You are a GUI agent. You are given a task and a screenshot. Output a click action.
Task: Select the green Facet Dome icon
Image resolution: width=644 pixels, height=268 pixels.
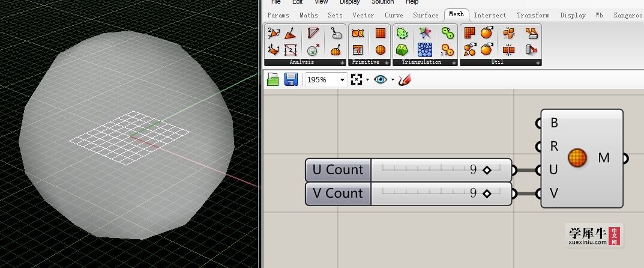pos(402,50)
